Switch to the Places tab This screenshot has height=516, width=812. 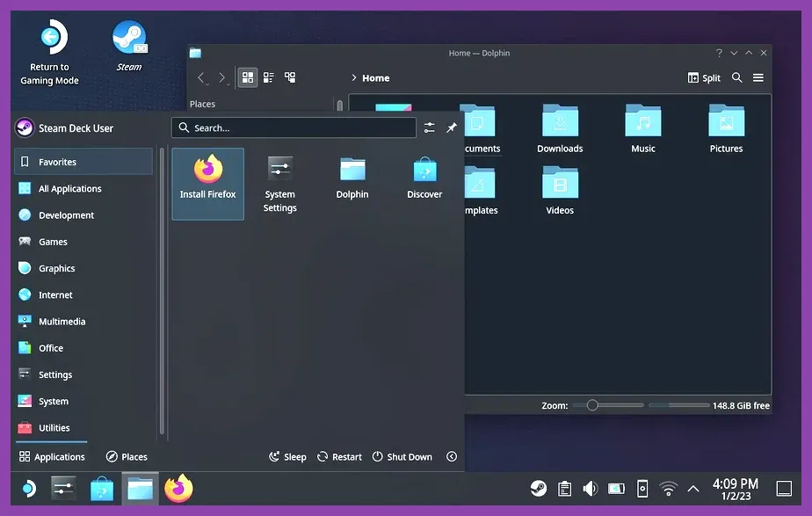[127, 456]
